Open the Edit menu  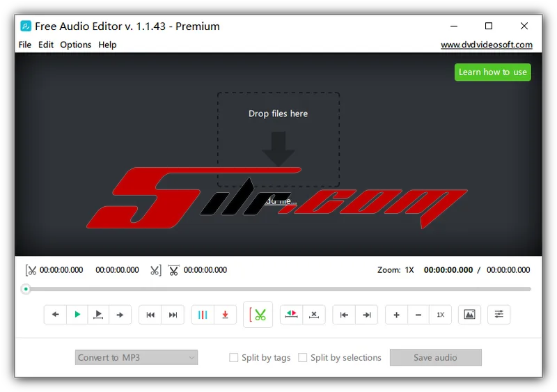point(46,45)
